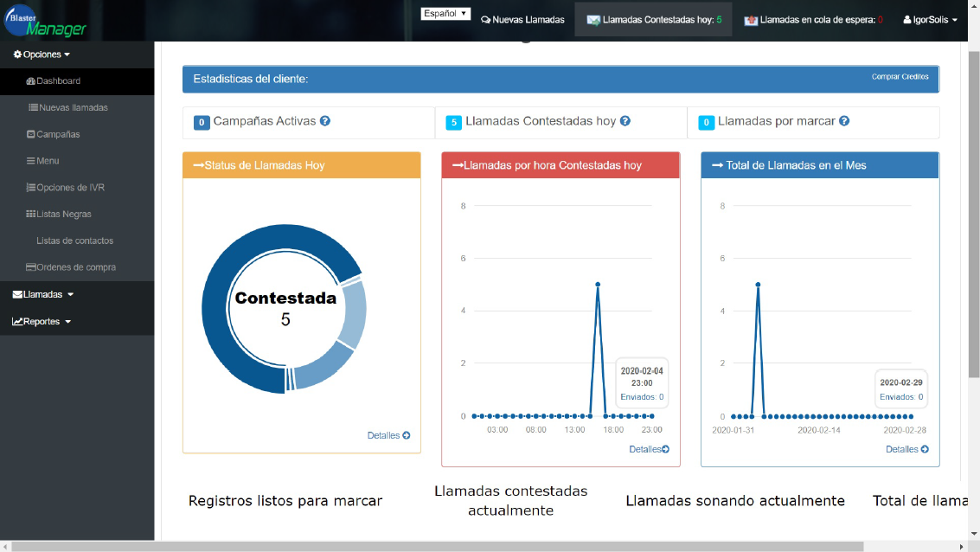Click the Llamadas en cola de espera icon
Screen dimensions: 980x552
tap(751, 20)
